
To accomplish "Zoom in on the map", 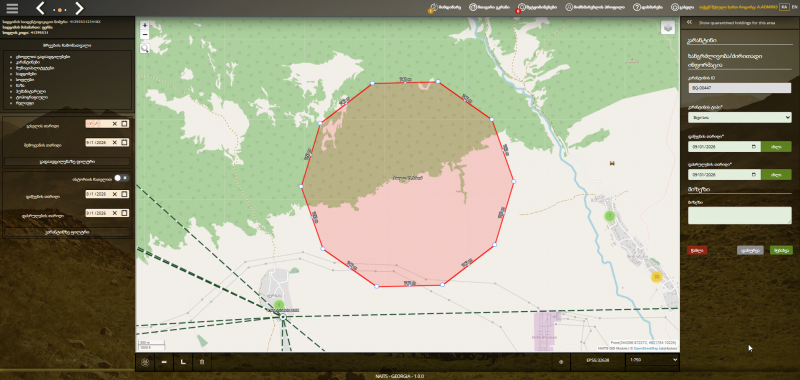I will (x=145, y=26).
